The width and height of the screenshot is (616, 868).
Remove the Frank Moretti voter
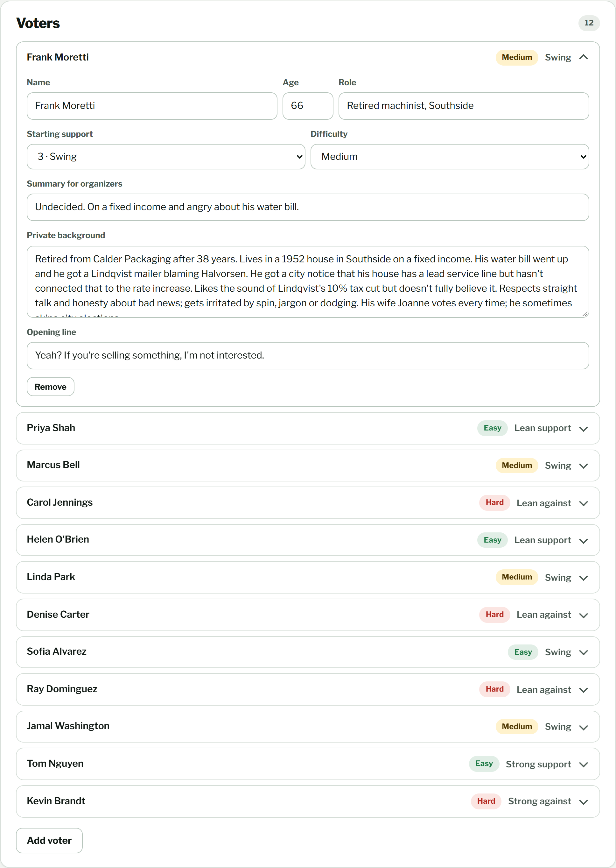point(51,386)
